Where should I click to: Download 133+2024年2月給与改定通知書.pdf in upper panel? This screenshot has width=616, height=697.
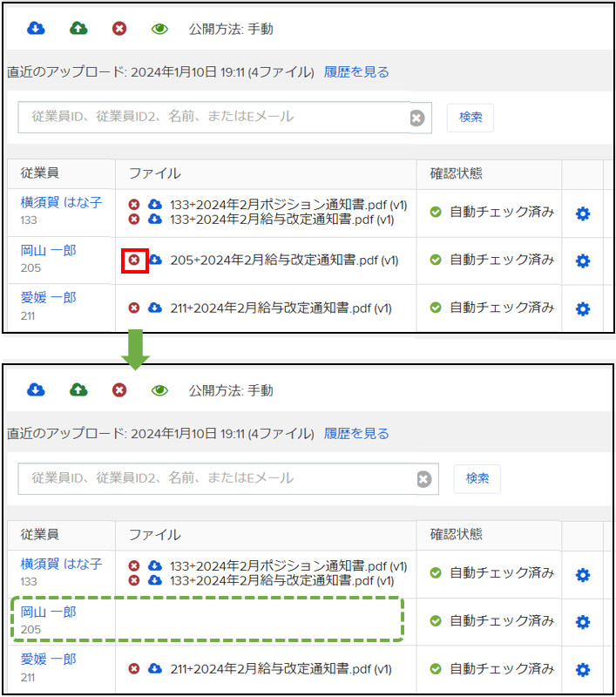coord(155,220)
